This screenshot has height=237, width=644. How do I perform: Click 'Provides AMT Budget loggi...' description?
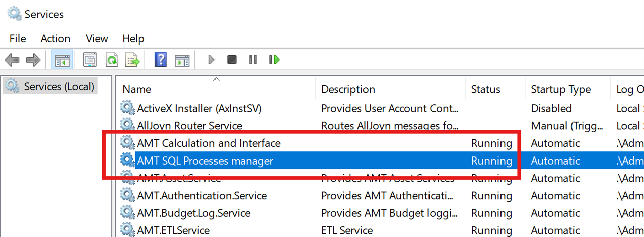pyautogui.click(x=389, y=213)
